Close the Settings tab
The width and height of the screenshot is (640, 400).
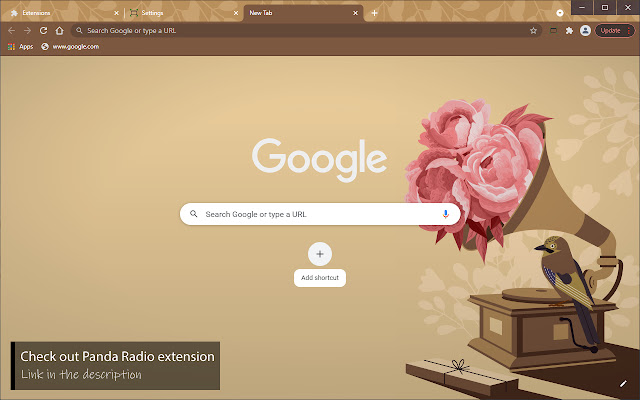[236, 13]
